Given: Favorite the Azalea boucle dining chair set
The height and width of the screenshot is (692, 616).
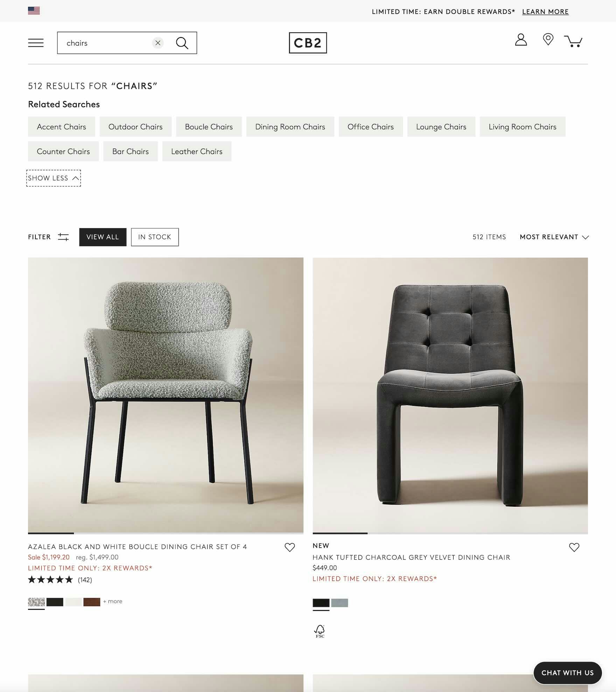Looking at the screenshot, I should coord(290,547).
